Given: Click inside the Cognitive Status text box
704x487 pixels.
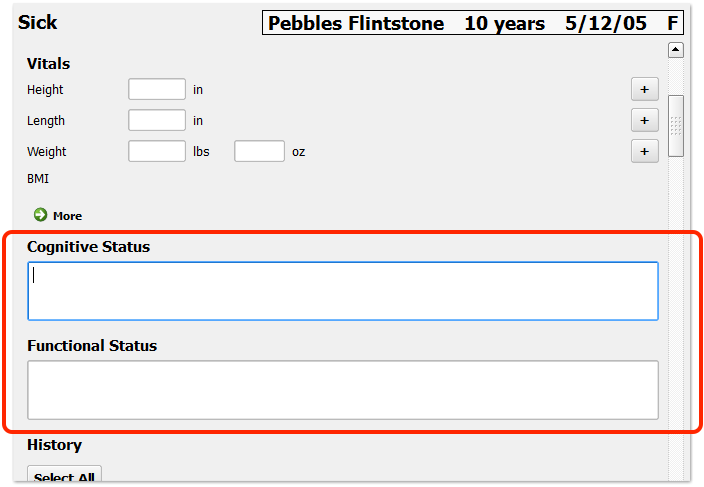Looking at the screenshot, I should coord(343,291).
